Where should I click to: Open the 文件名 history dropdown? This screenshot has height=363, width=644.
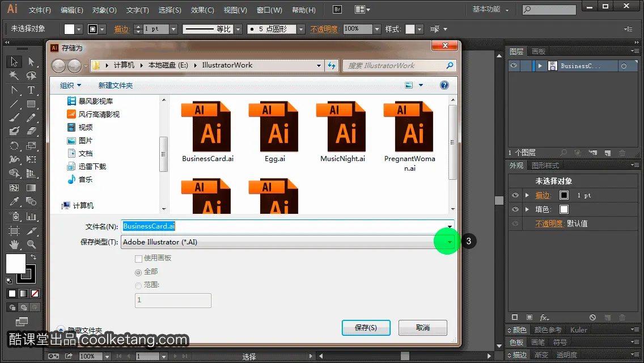[450, 226]
